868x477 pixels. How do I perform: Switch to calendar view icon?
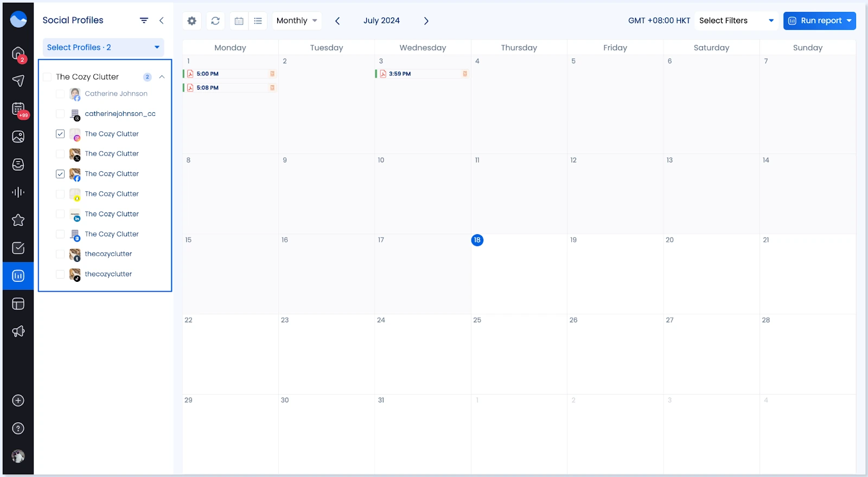[239, 21]
